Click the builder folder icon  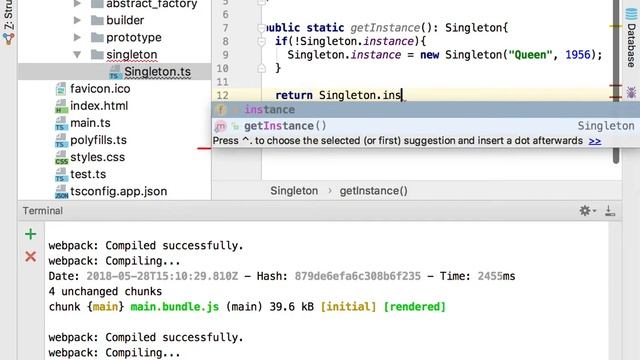tap(97, 20)
